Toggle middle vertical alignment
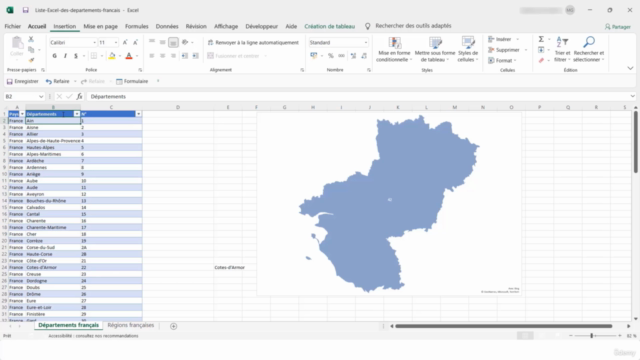640x360 pixels. tap(162, 42)
